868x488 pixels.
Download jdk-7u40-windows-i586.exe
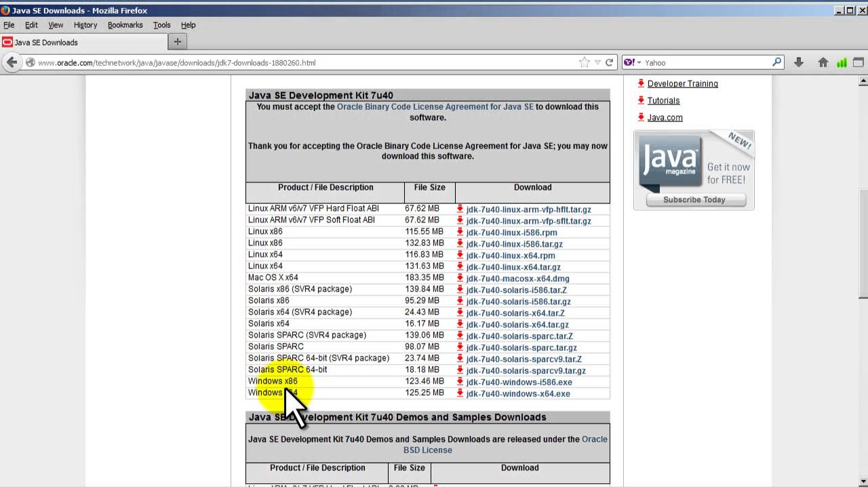pos(519,382)
